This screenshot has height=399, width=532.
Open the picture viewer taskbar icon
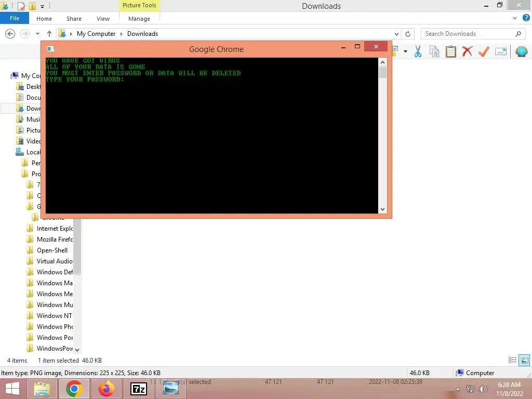click(170, 388)
